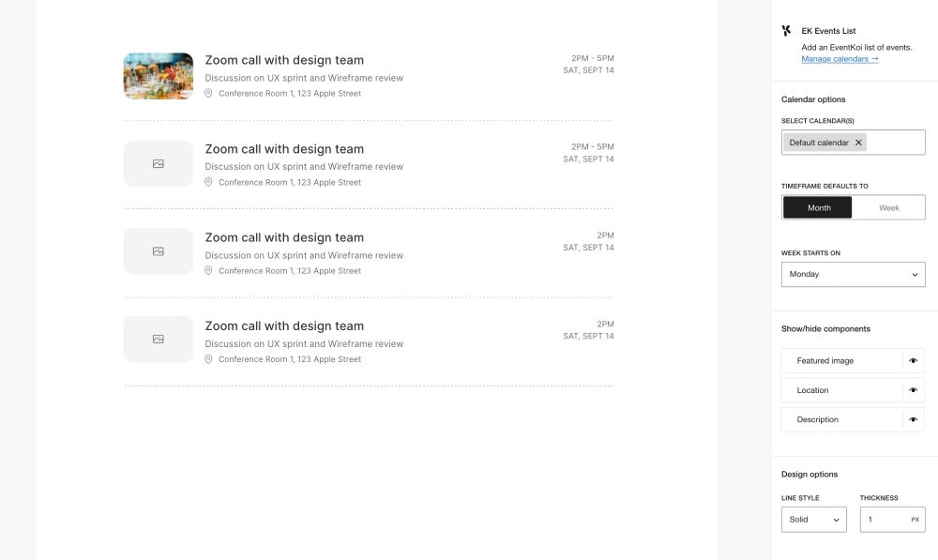The image size is (938, 560).
Task: Open the Line style dropdown
Action: 813,519
